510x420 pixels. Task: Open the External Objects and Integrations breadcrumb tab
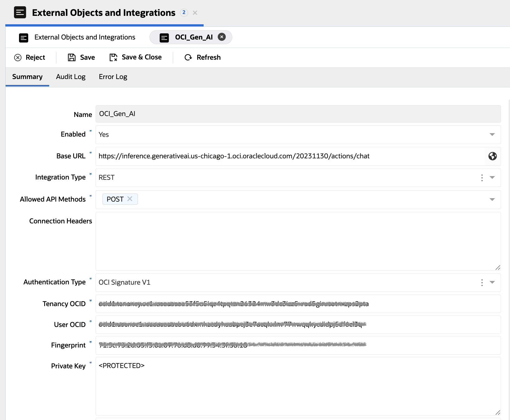tap(85, 37)
